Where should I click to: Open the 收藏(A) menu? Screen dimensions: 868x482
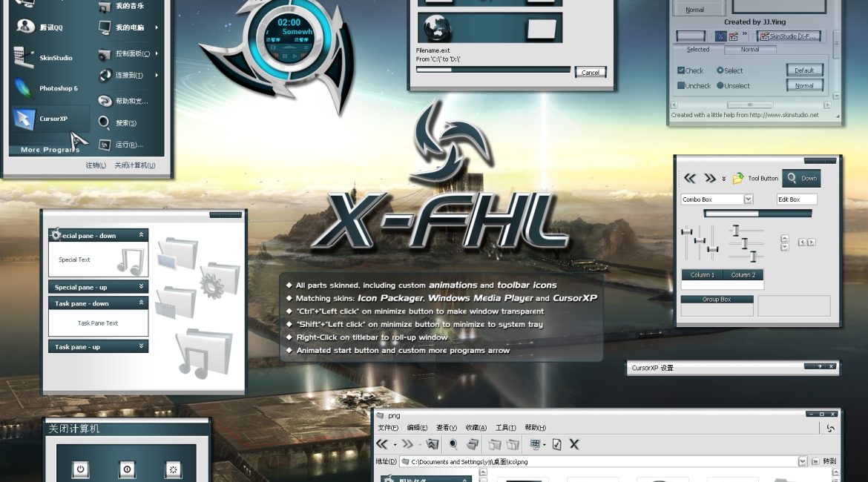tap(476, 428)
